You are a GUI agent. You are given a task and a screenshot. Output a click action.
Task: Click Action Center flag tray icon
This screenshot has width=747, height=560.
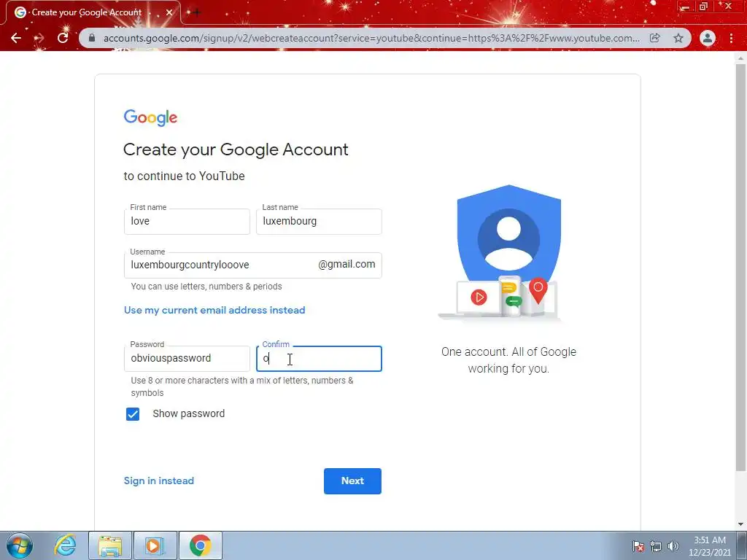click(x=638, y=546)
